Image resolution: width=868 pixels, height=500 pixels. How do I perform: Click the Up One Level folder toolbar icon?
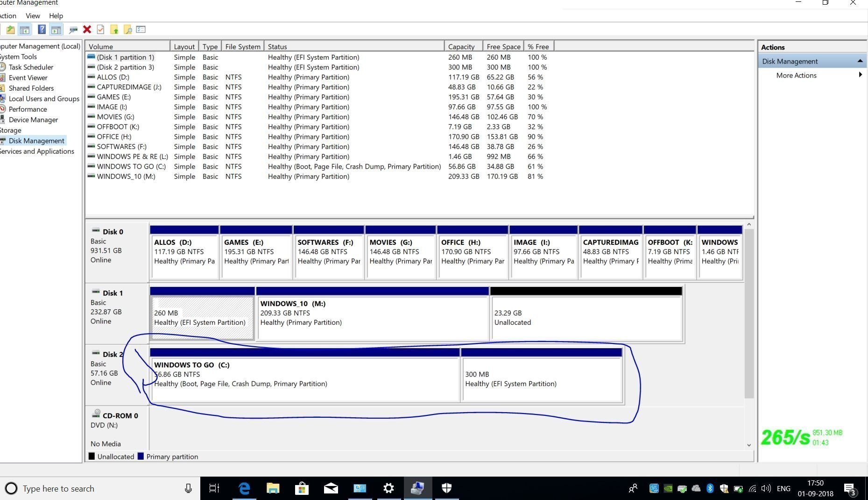tap(10, 30)
